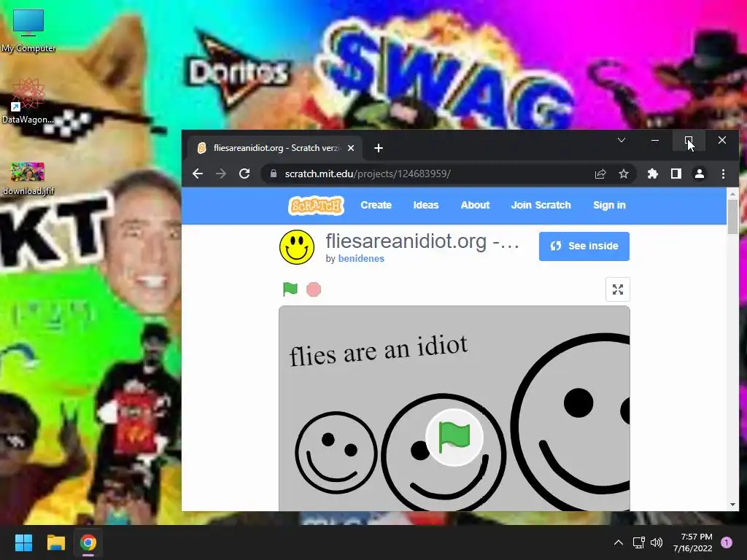Open the Ideas menu item

(x=426, y=205)
